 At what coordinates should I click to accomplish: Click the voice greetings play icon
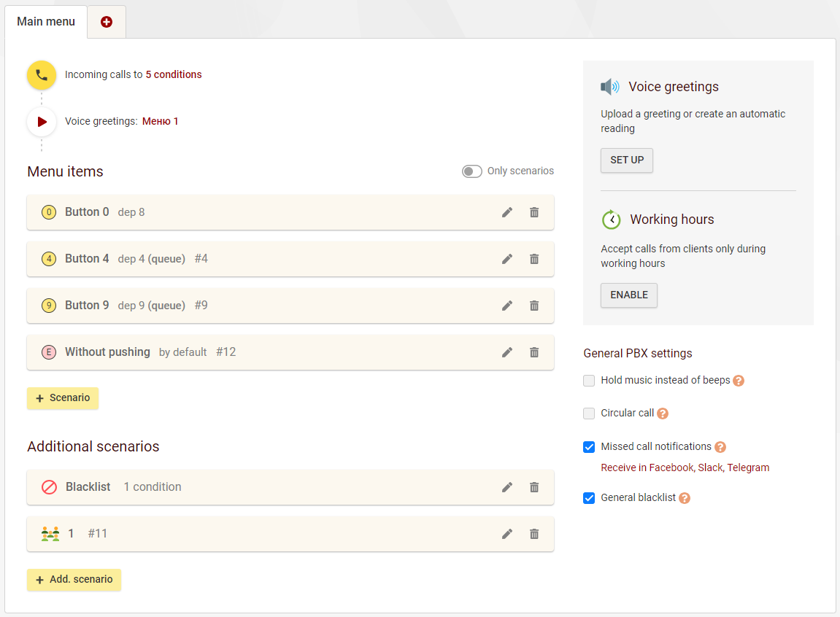tap(42, 122)
